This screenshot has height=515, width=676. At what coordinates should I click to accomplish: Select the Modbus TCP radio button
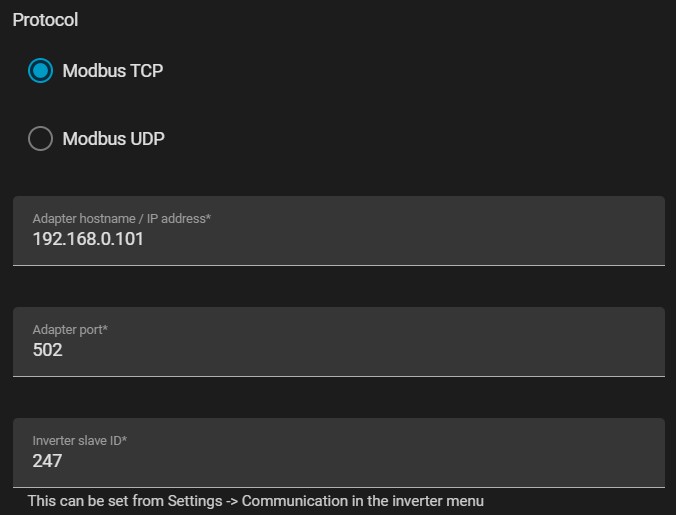(x=41, y=70)
